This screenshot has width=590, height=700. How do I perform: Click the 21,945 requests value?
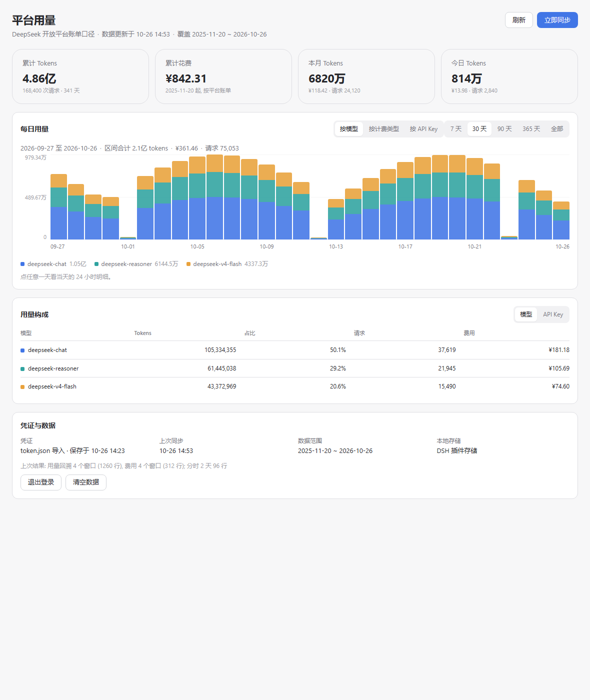447,368
